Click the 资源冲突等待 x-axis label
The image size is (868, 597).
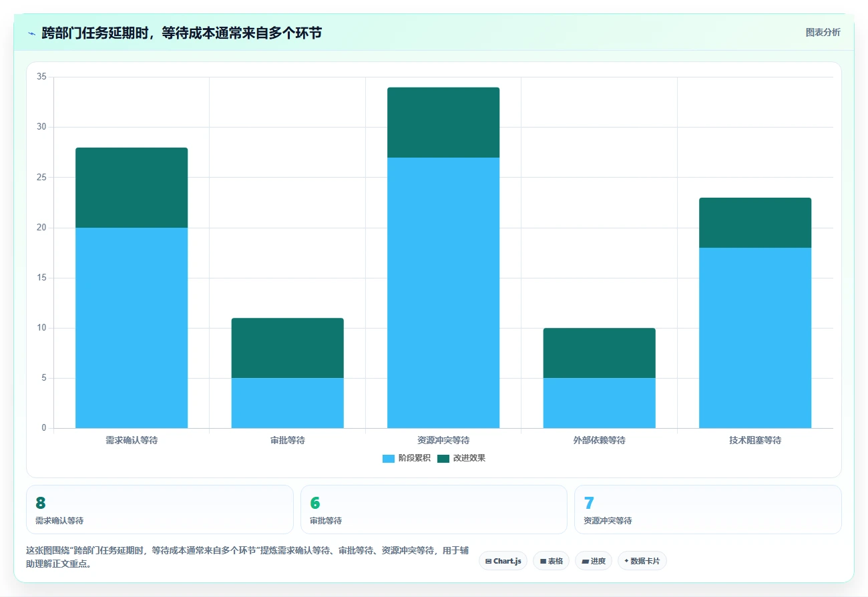(443, 441)
